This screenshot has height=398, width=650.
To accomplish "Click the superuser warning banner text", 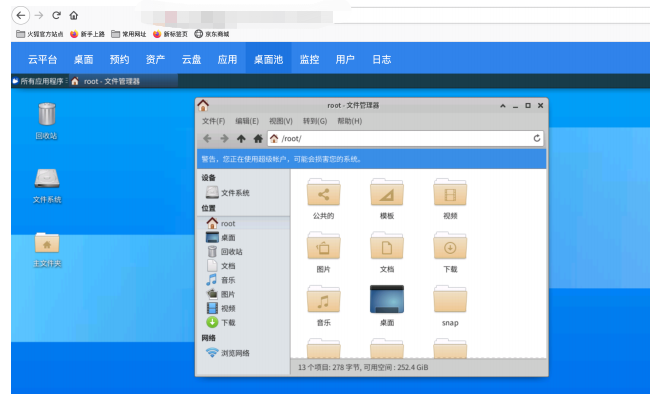I will click(281, 159).
